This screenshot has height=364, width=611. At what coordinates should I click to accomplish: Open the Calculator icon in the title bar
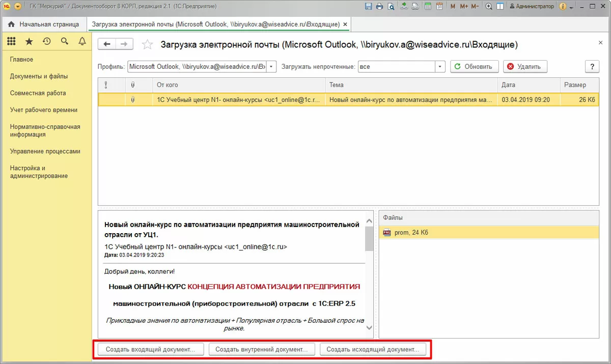(428, 7)
